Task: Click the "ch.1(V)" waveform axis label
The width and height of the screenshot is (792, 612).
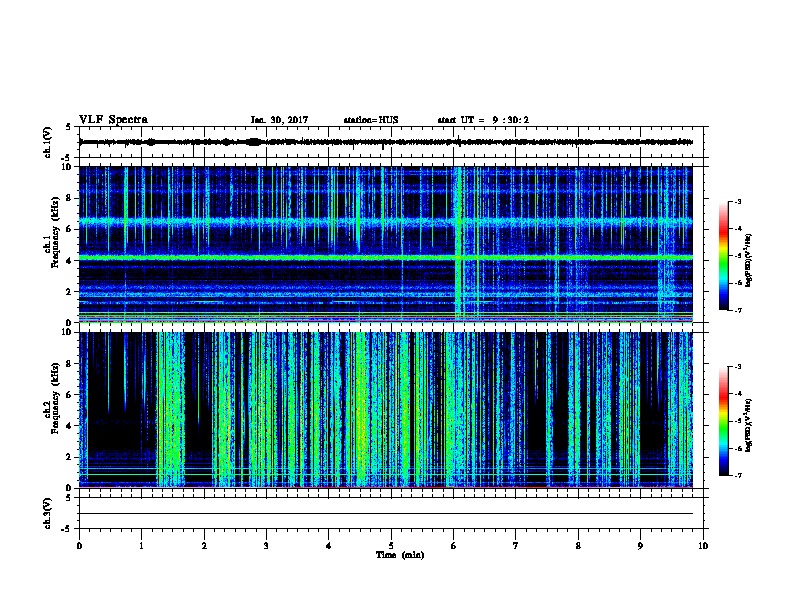Action: coord(48,142)
